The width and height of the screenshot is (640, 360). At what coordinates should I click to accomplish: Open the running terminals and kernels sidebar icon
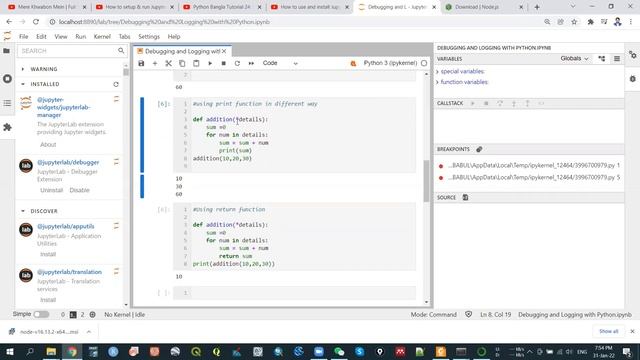point(7,78)
